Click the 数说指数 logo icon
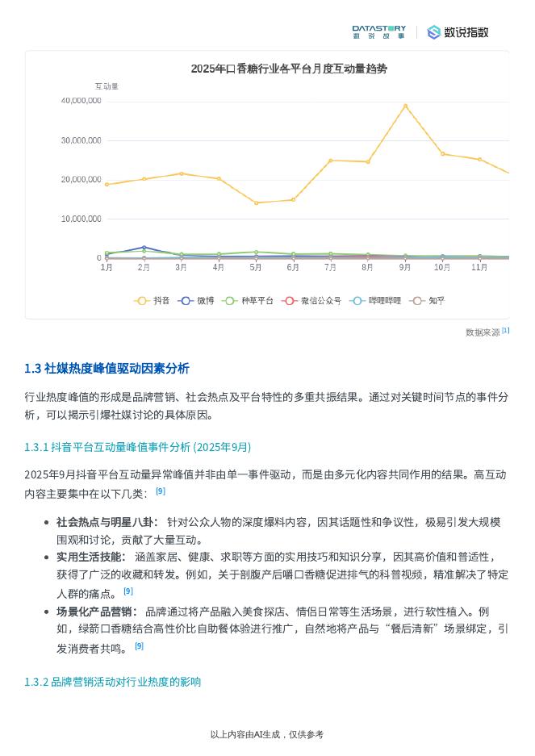 [433, 32]
